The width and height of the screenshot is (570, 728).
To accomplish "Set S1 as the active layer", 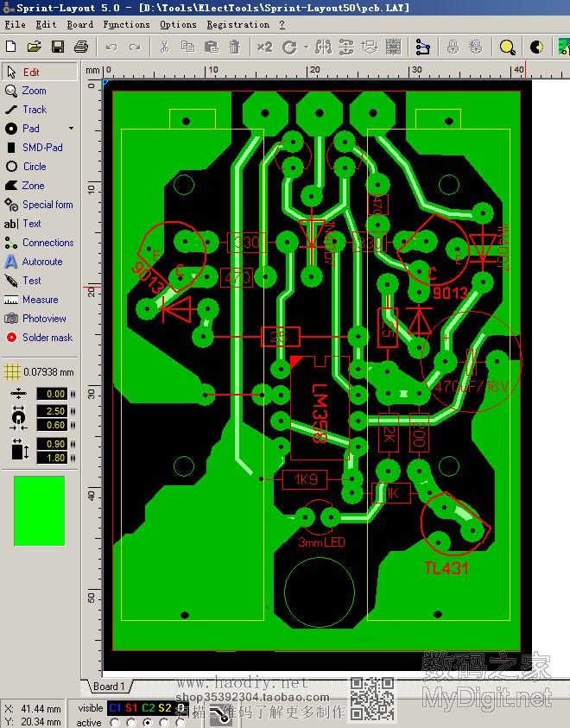I will tap(131, 723).
